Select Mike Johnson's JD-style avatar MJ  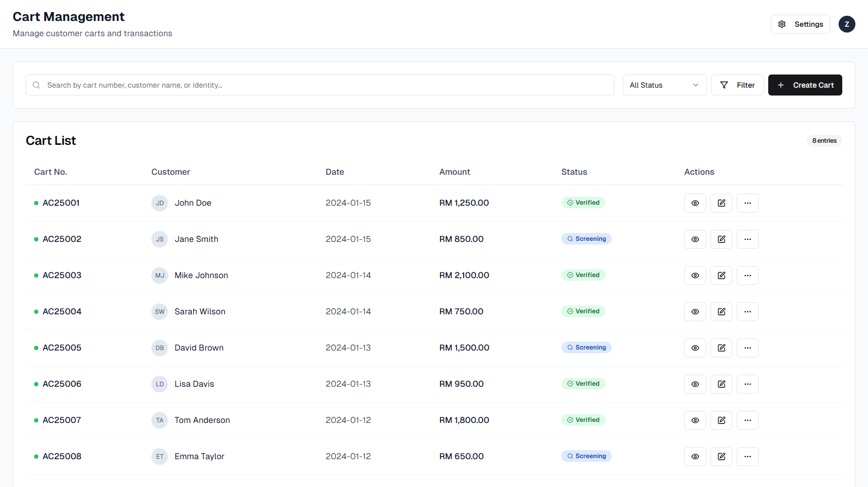pos(160,276)
